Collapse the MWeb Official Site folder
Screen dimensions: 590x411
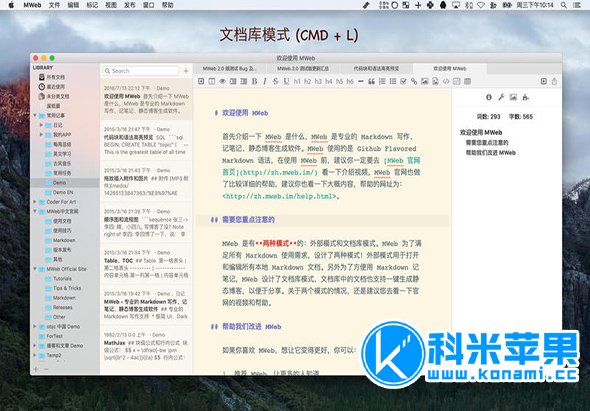point(35,269)
